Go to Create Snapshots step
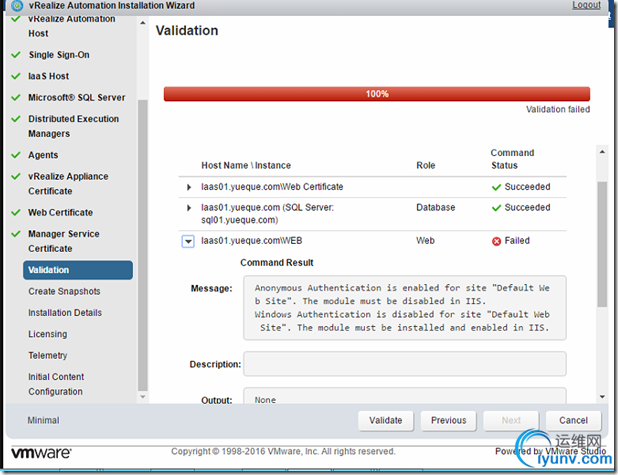This screenshot has height=475, width=618. pos(64,291)
